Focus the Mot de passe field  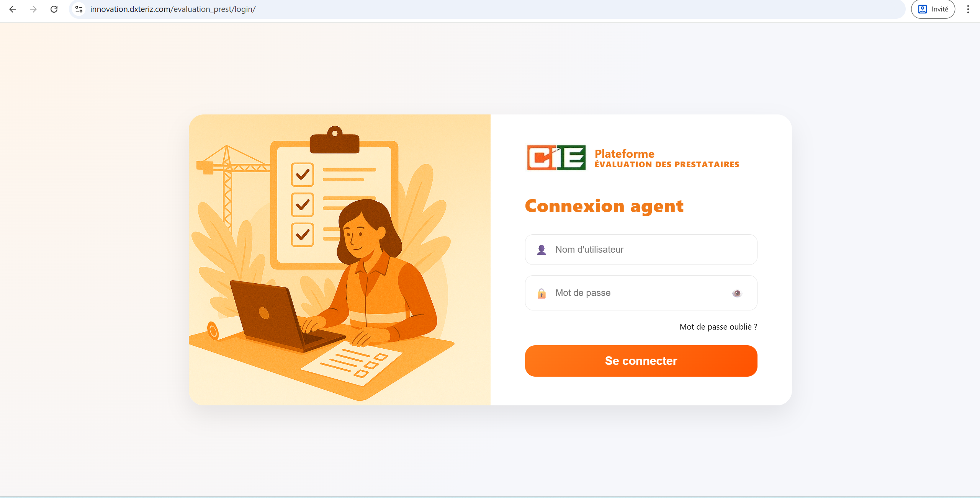coord(641,293)
